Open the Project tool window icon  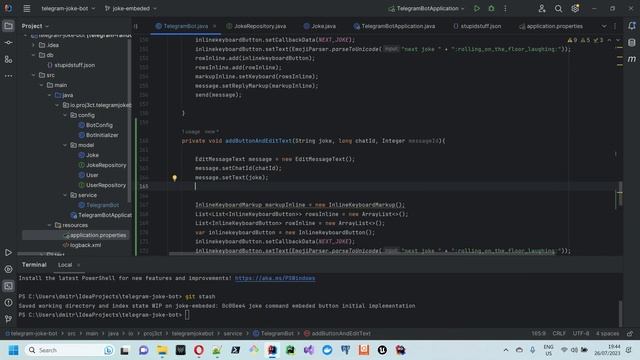[x=8, y=26]
